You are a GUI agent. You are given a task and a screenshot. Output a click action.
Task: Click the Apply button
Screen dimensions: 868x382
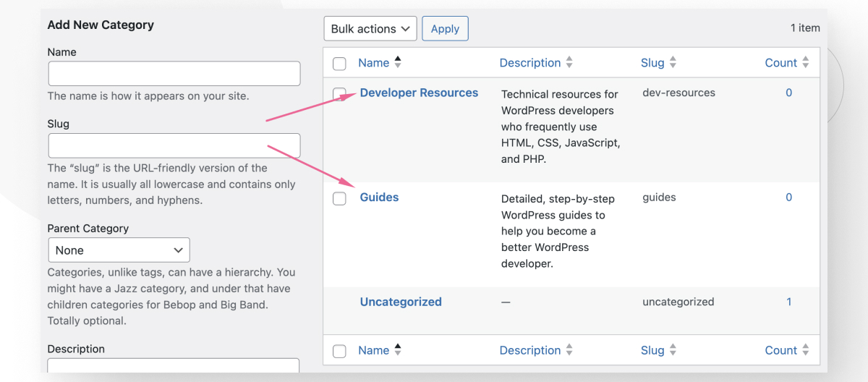tap(445, 29)
